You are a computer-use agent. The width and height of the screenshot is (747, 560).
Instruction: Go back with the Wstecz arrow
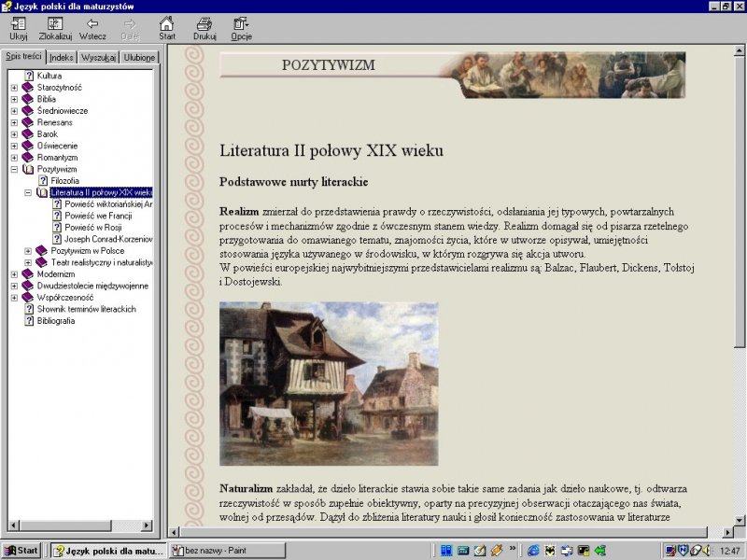92,24
